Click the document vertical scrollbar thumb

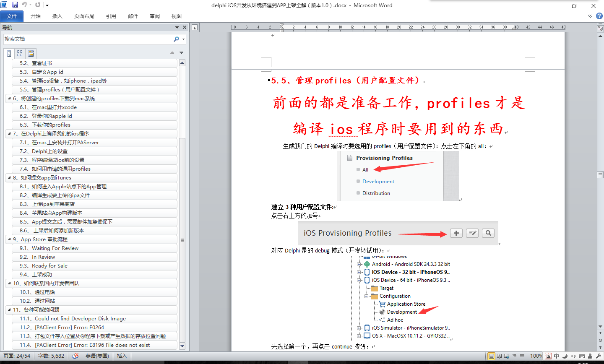[600, 174]
